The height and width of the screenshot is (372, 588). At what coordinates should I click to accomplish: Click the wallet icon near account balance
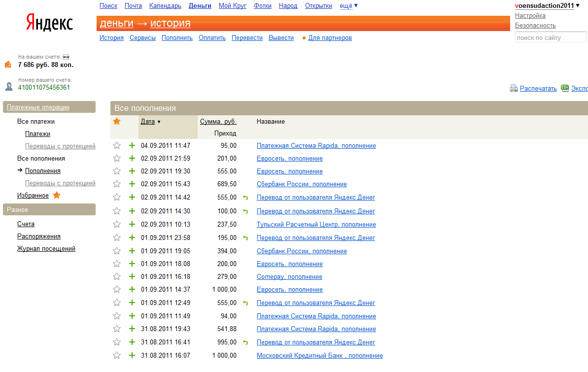tap(8, 64)
